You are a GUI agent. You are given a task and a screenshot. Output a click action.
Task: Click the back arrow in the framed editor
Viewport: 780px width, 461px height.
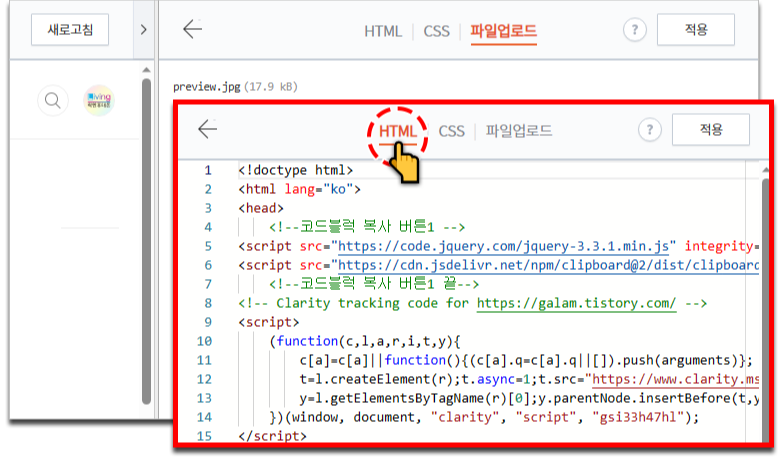(207, 129)
